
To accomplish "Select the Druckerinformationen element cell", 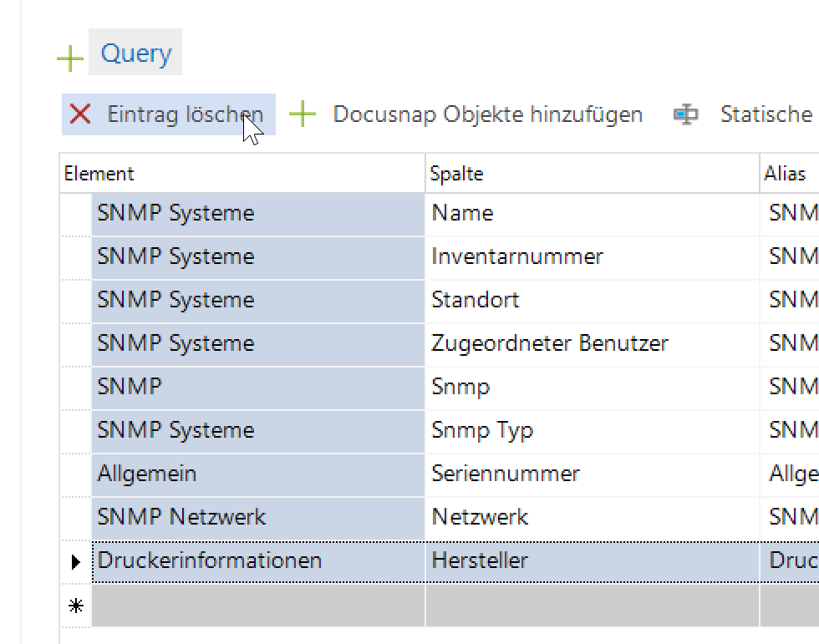I will click(x=257, y=560).
